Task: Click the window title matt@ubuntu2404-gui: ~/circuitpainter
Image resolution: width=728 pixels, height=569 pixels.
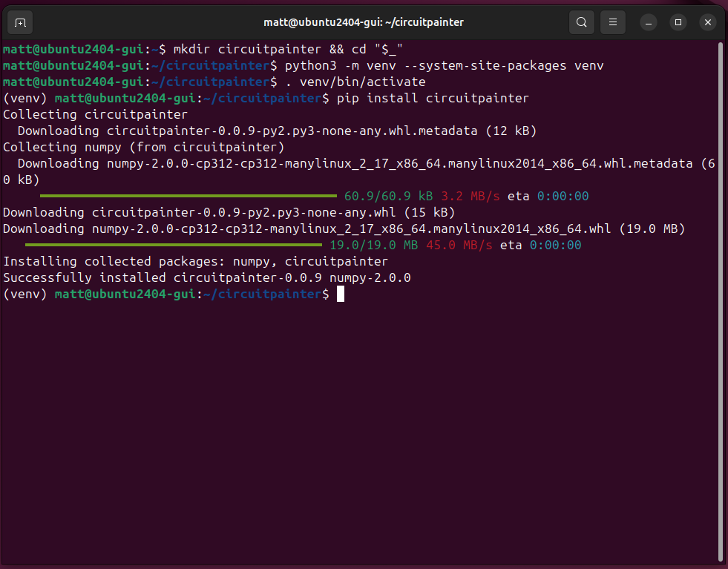Action: [364, 22]
